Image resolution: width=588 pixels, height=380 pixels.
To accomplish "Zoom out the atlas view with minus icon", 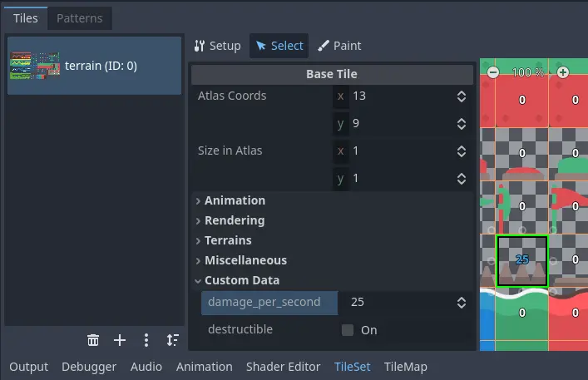I will [493, 73].
